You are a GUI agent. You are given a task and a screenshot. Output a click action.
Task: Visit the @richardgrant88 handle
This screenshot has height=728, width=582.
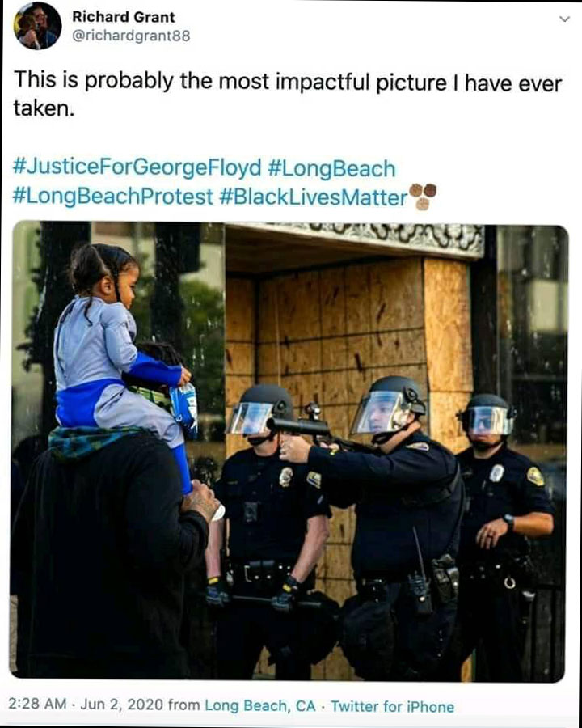pos(131,36)
